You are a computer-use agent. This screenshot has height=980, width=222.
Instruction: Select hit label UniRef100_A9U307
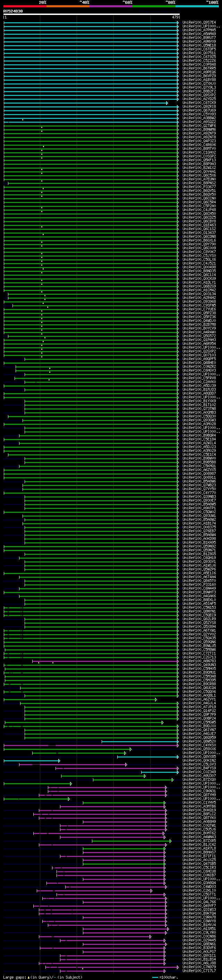click(x=199, y=776)
